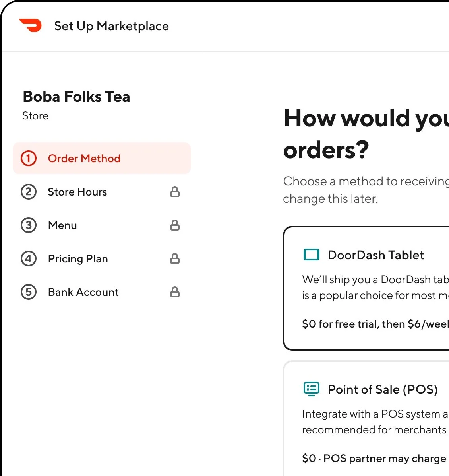
Task: Click the step 5 number icon
Action: point(29,292)
